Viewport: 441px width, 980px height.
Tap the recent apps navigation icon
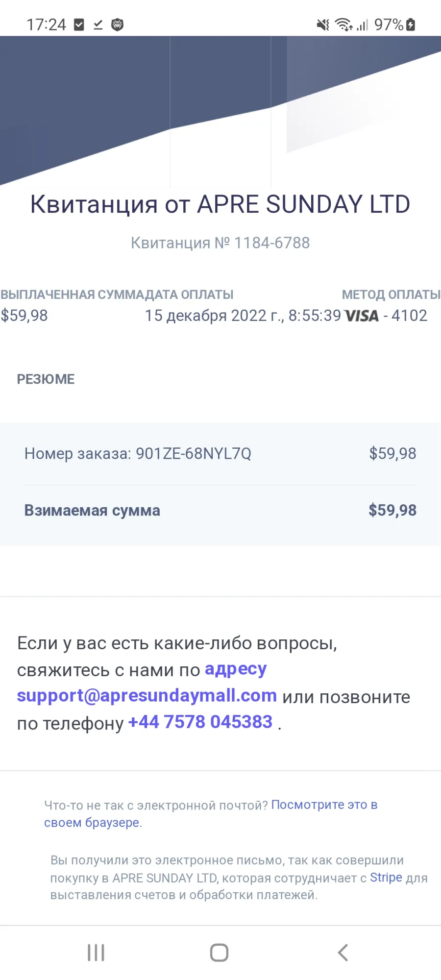(96, 953)
